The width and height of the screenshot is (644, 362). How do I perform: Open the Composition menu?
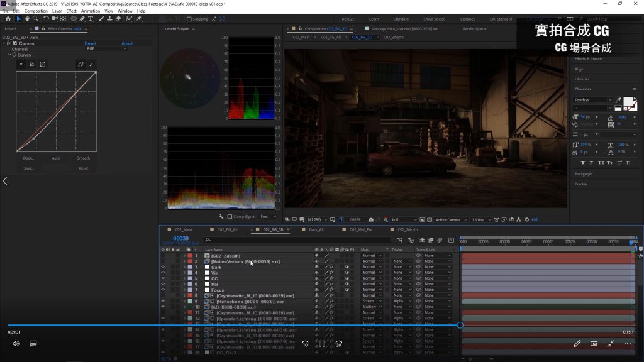35,11
